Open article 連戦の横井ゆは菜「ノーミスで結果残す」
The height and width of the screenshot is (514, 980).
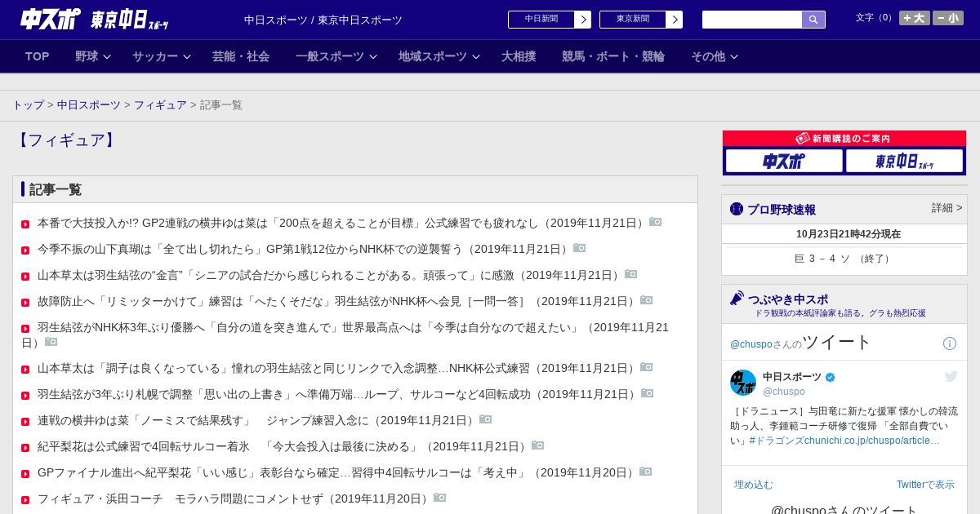[x=256, y=420]
